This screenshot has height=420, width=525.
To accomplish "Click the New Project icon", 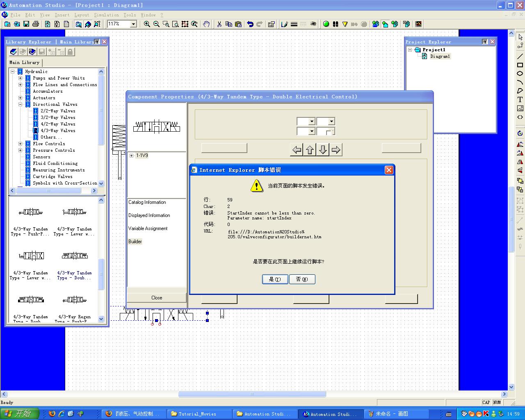I will point(7,24).
